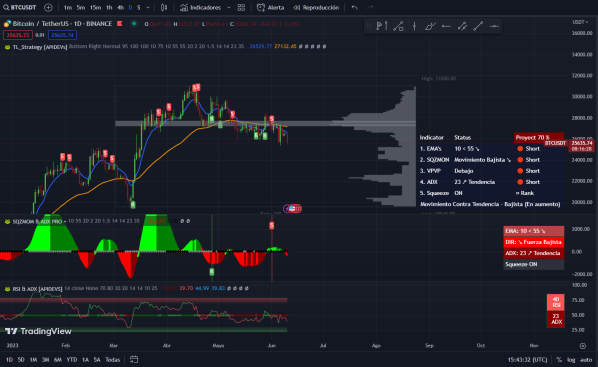This screenshot has width=598, height=367.
Task: Select the 1m timeframe
Action: click(x=68, y=7)
